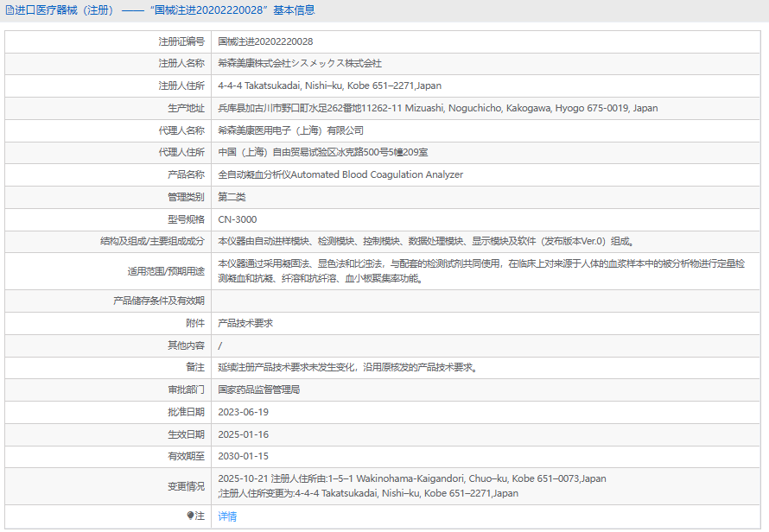Click the 备注 label

click(195, 367)
